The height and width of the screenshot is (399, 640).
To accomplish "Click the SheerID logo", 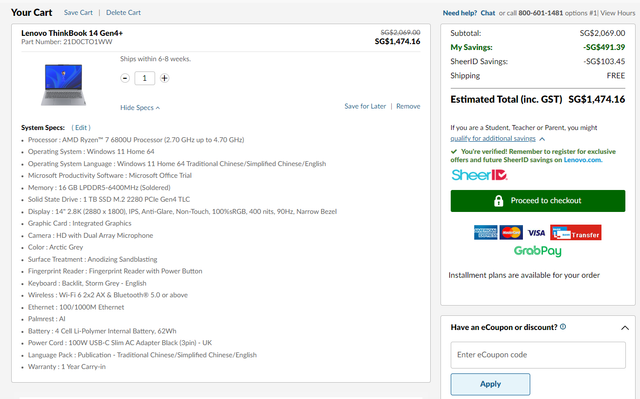I will 479,175.
